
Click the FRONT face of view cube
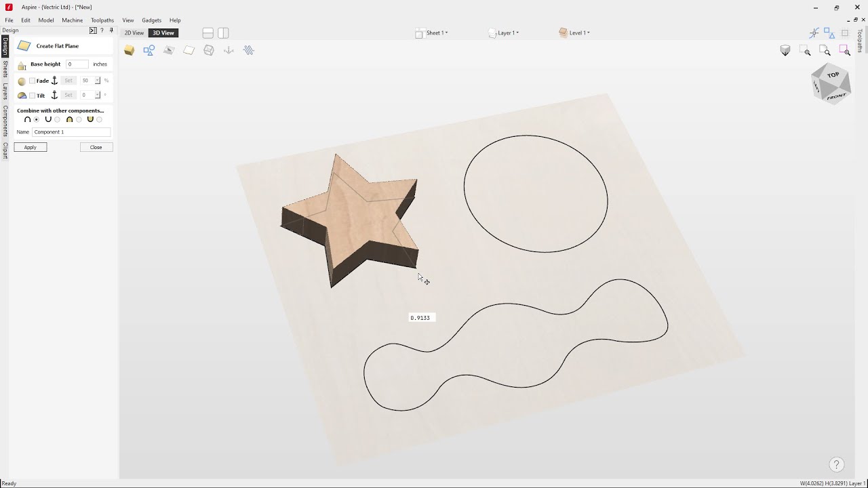click(x=836, y=97)
